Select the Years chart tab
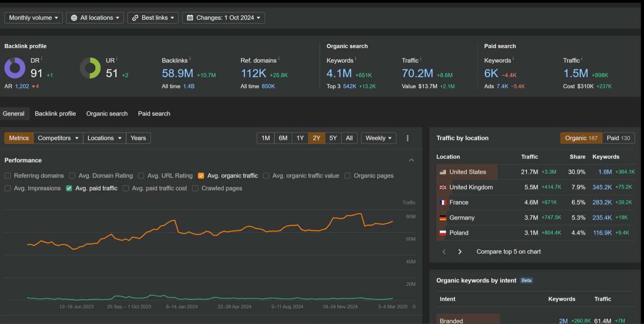The height and width of the screenshot is (324, 644). pyautogui.click(x=138, y=138)
